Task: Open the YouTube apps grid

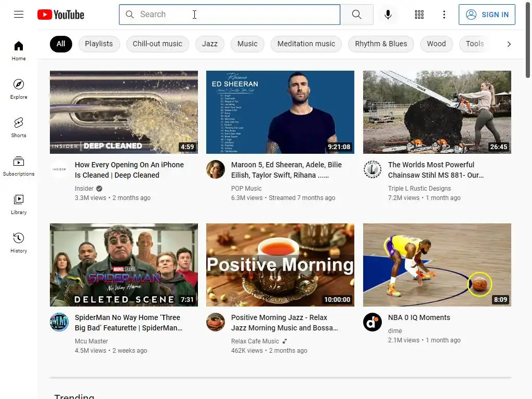Action: tap(419, 14)
